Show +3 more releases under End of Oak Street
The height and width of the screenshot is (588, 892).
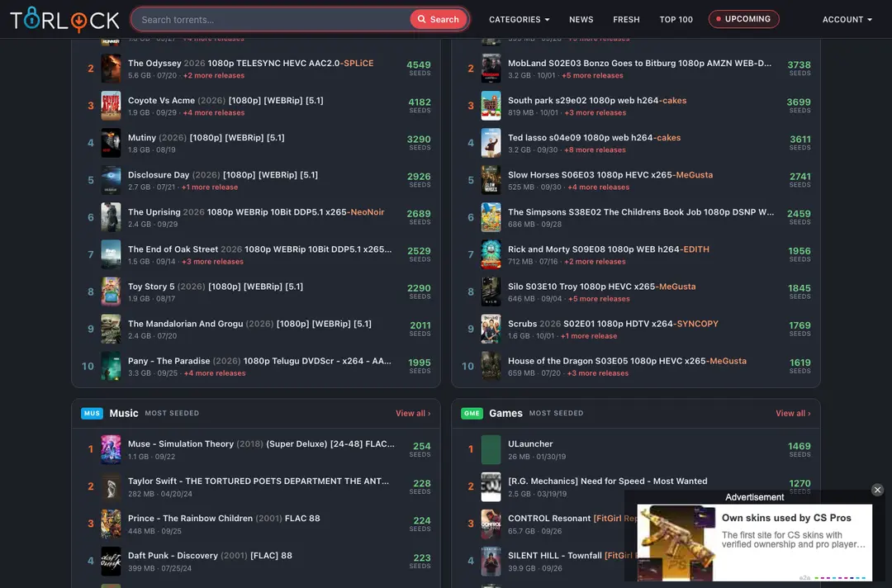pyautogui.click(x=212, y=262)
